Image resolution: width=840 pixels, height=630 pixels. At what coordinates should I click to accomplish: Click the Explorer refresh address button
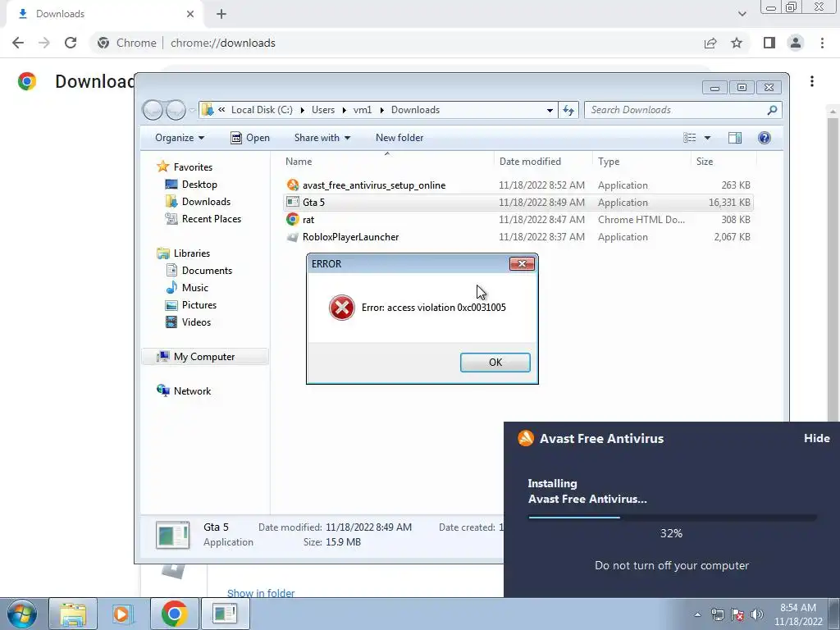[568, 110]
